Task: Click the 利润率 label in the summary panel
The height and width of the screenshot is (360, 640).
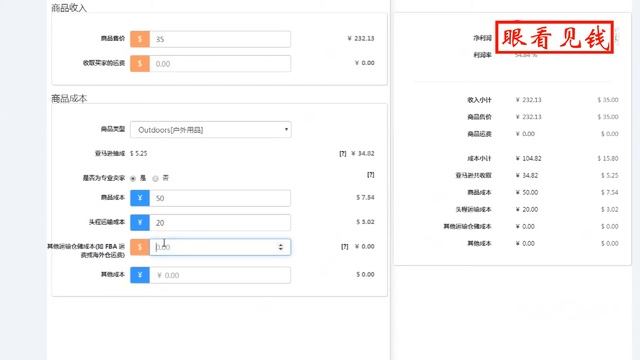Action: [x=482, y=55]
